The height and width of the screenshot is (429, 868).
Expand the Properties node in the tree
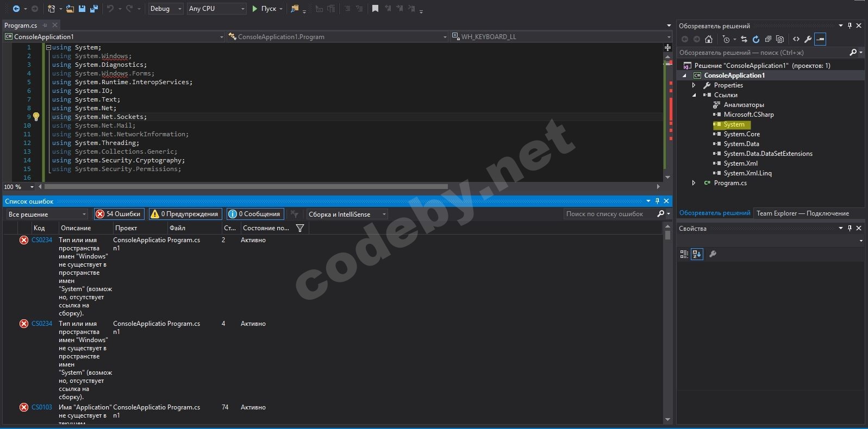click(x=694, y=85)
